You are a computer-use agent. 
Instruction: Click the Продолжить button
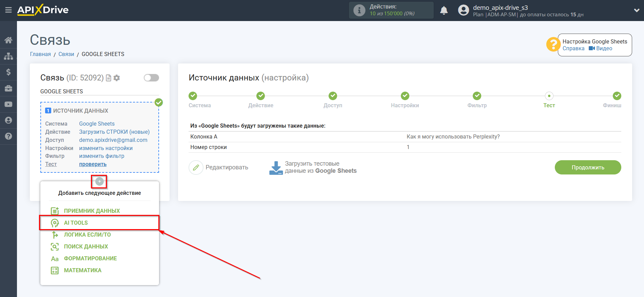[588, 167]
